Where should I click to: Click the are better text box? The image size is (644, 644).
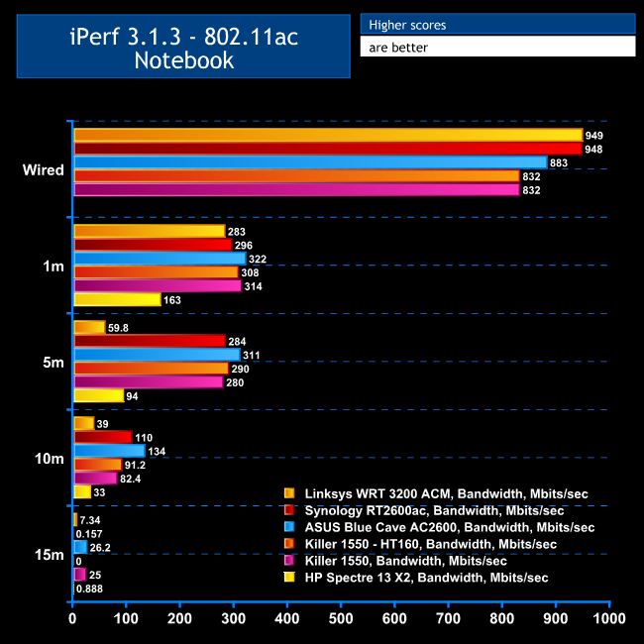pyautogui.click(x=497, y=47)
